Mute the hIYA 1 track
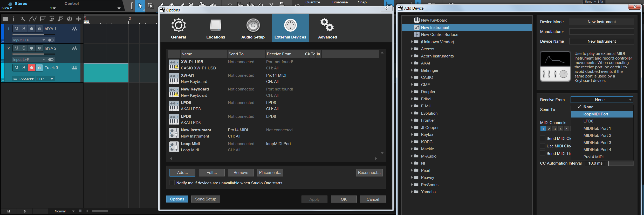The width and height of the screenshot is (644, 215). click(16, 29)
